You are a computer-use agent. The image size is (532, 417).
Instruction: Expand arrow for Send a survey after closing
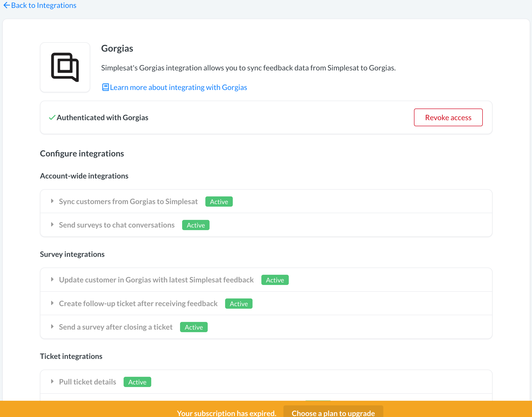click(x=52, y=326)
